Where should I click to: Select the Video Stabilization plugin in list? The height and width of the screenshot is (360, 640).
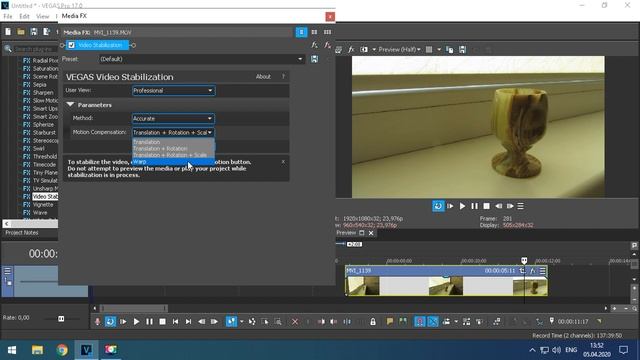coord(45,197)
